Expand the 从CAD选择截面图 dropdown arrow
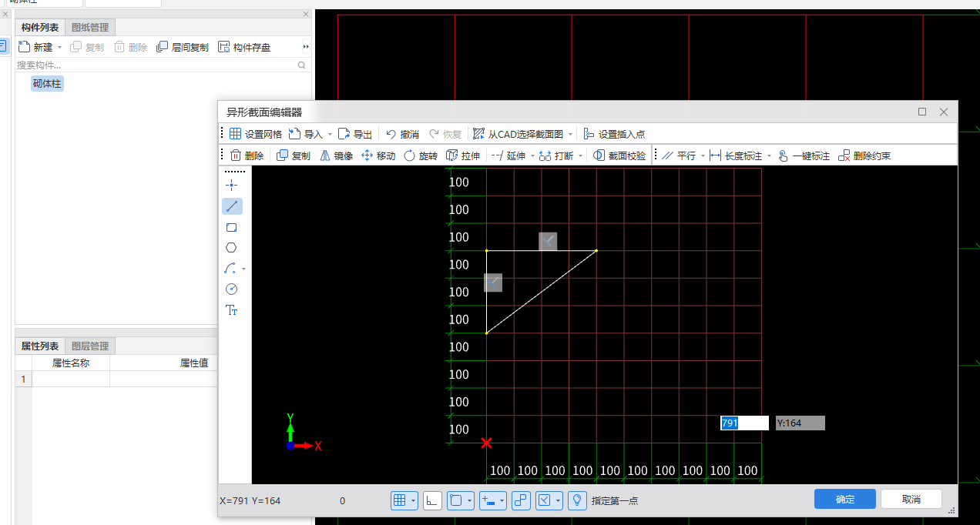The image size is (980, 525). (570, 134)
